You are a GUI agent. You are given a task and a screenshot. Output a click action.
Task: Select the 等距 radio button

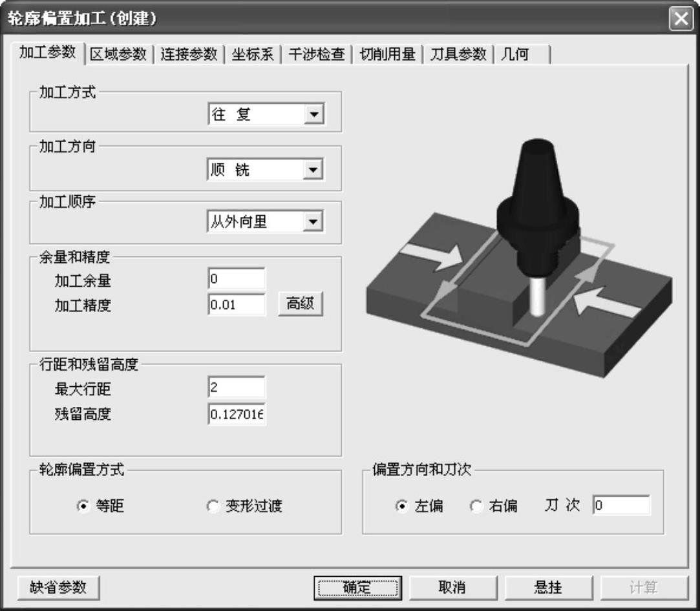click(81, 506)
